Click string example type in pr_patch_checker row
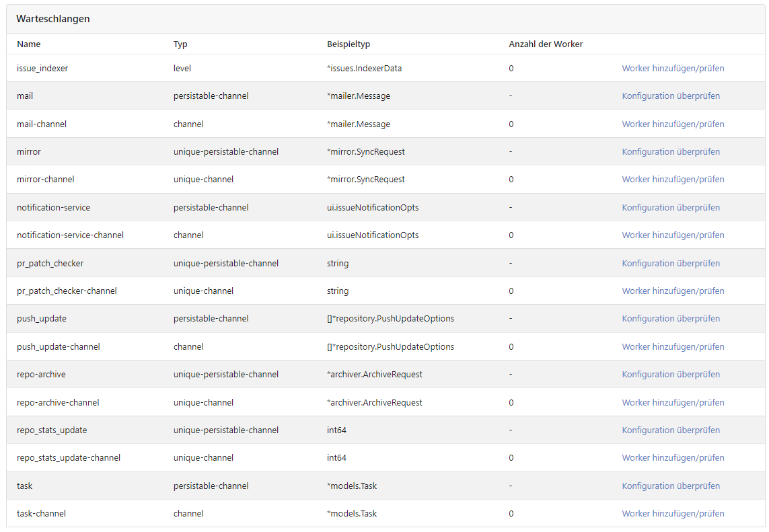Viewport: 769px width, 532px height. click(338, 263)
